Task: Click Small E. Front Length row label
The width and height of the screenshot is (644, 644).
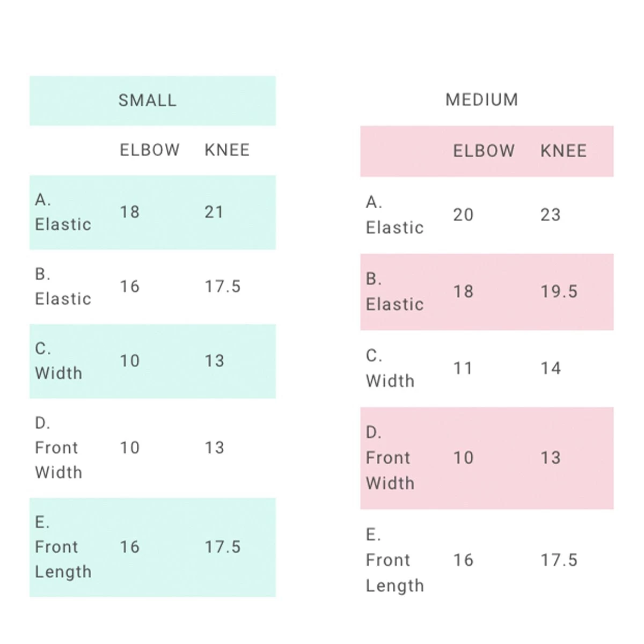Action: coord(63,547)
